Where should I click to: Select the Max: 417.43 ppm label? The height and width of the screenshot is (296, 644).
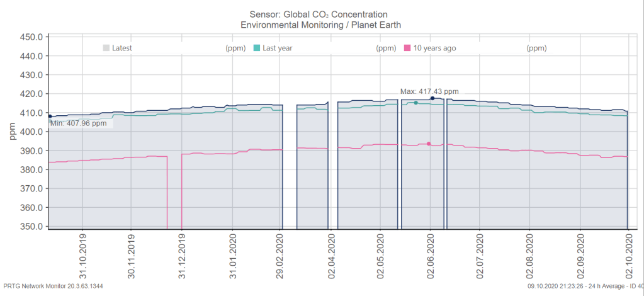pyautogui.click(x=429, y=91)
